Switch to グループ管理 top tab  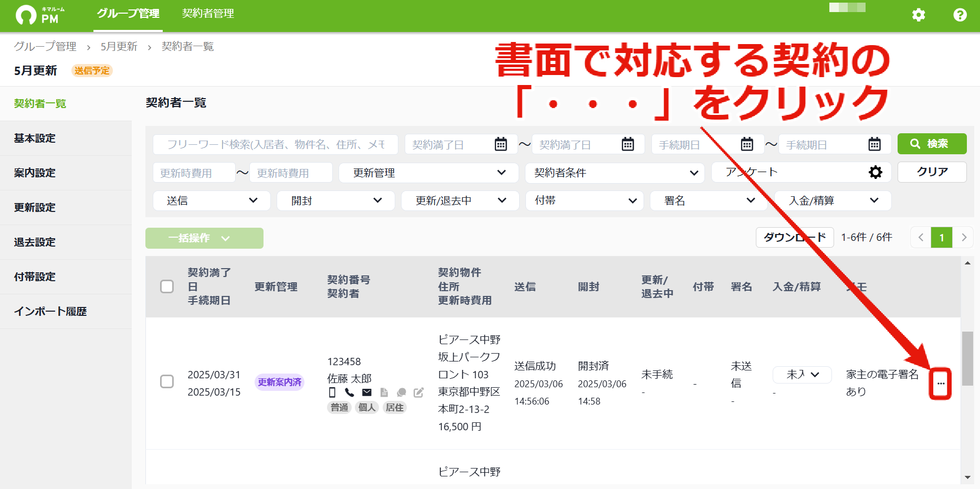point(128,14)
